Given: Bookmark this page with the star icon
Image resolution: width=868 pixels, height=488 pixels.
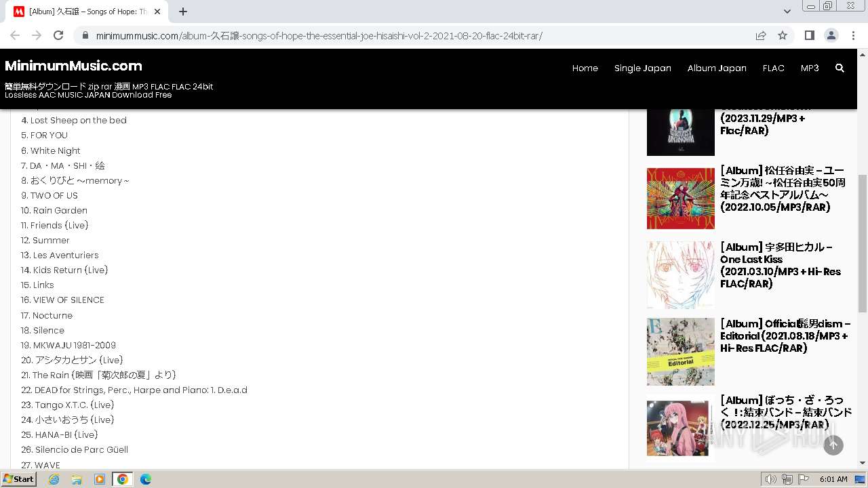Looking at the screenshot, I should pyautogui.click(x=783, y=36).
